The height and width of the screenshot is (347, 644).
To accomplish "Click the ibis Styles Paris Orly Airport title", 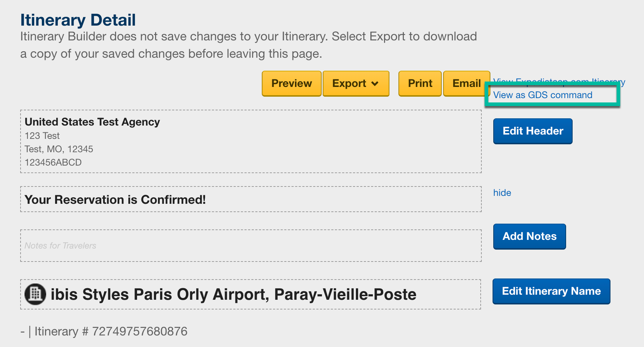I will pyautogui.click(x=233, y=294).
